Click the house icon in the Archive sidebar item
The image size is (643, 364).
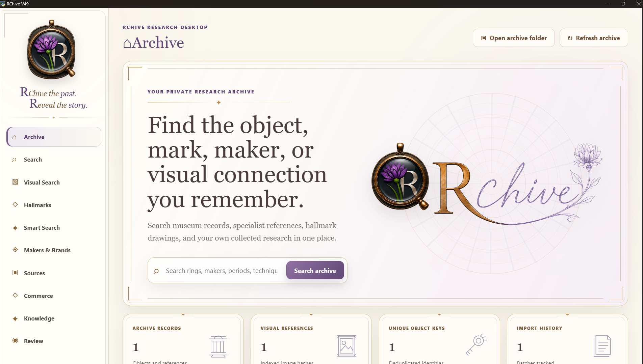(x=15, y=137)
